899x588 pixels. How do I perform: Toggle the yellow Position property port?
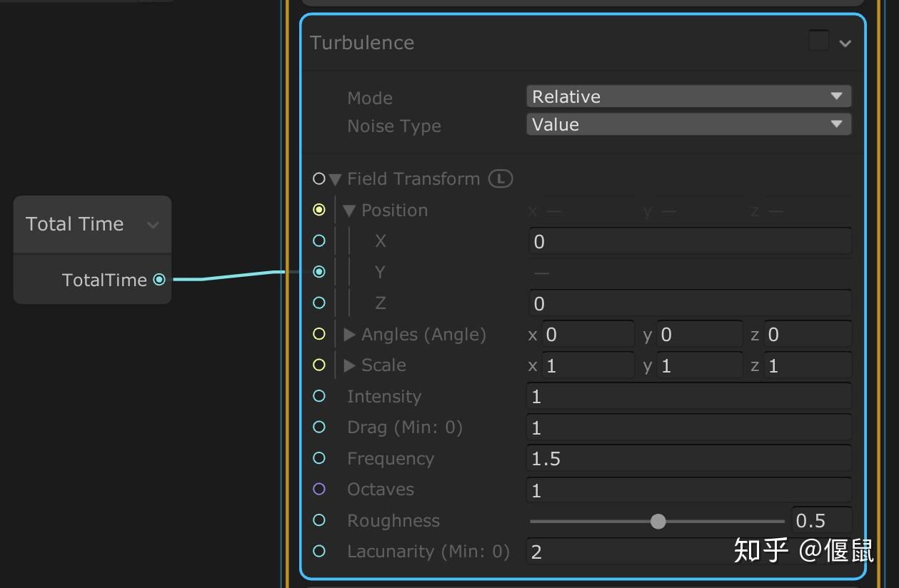tap(319, 210)
